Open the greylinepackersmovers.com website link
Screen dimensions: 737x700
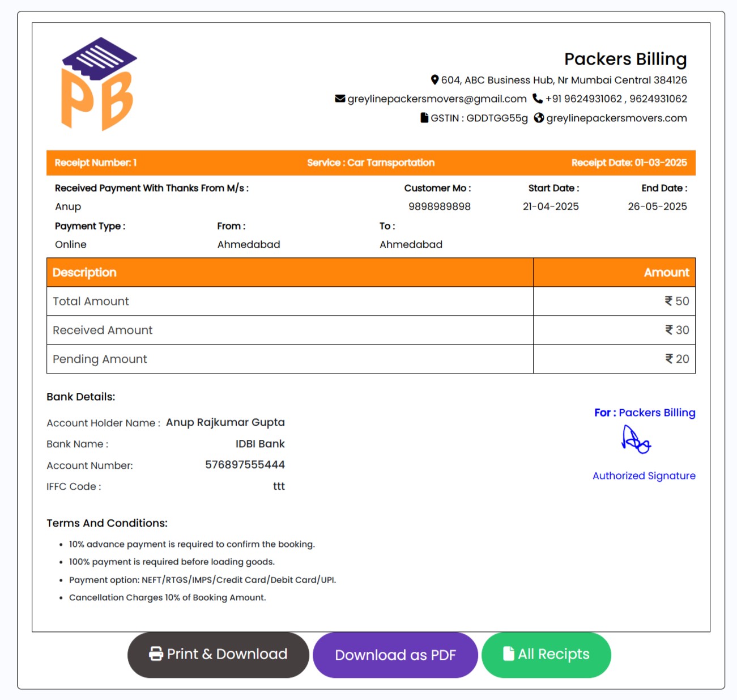point(616,118)
